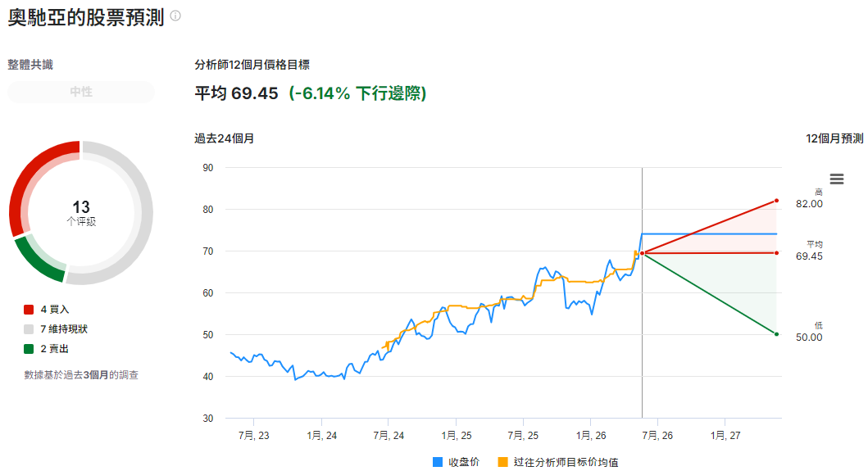Open the info tooltip icon beside 奧馳亞的股票預測
868x471 pixels.
pyautogui.click(x=175, y=16)
